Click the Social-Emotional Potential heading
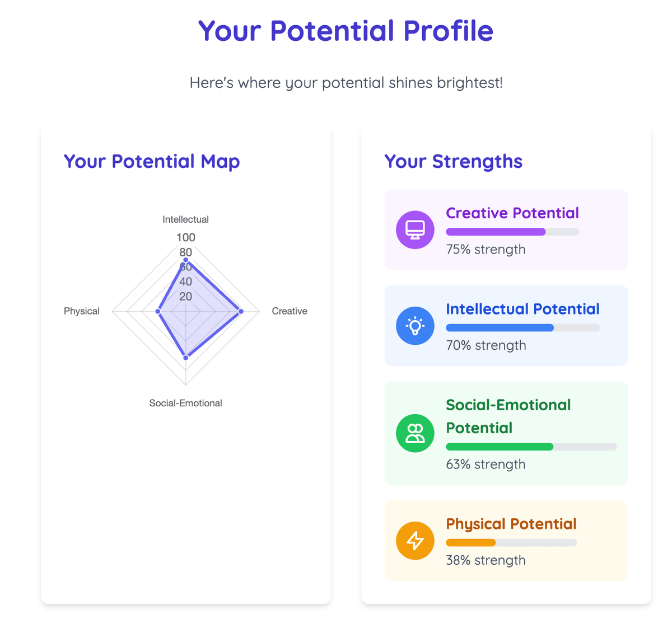 [x=508, y=416]
